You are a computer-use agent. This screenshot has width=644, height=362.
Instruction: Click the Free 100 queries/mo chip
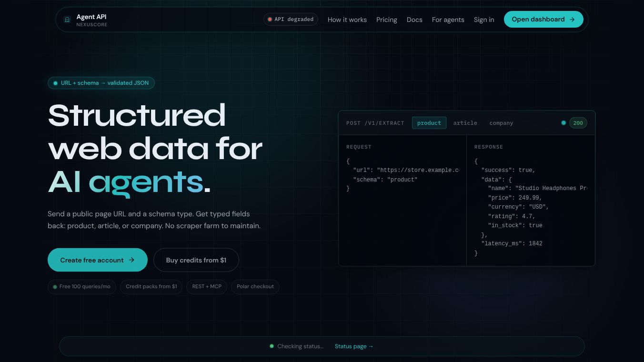82,287
